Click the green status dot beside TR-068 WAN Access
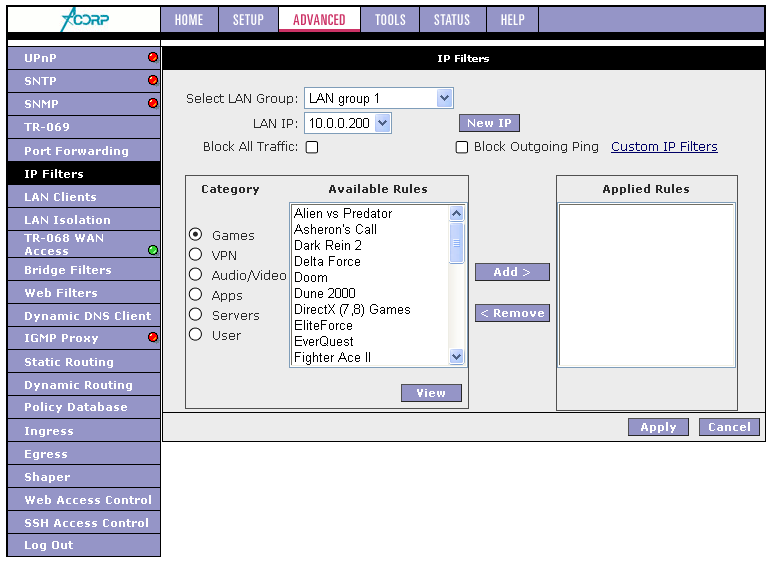 (153, 250)
